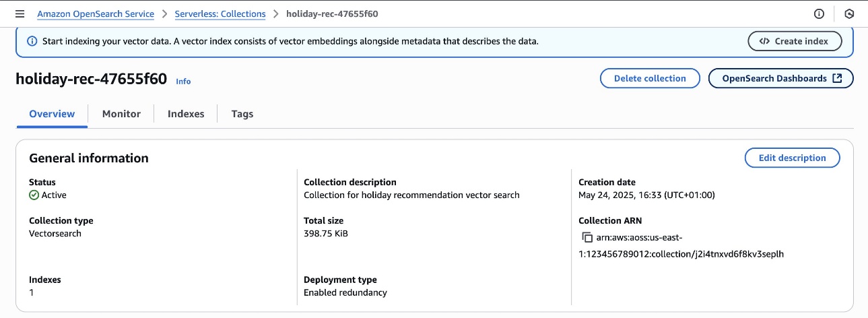Image resolution: width=868 pixels, height=318 pixels.
Task: Click the General information heading
Action: [89, 158]
